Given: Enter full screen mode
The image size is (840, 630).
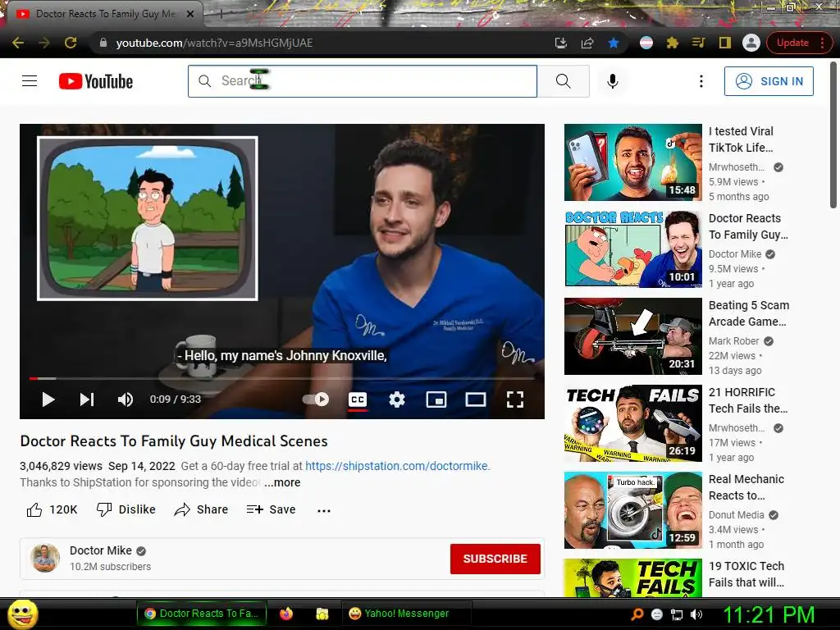Looking at the screenshot, I should coord(515,399).
